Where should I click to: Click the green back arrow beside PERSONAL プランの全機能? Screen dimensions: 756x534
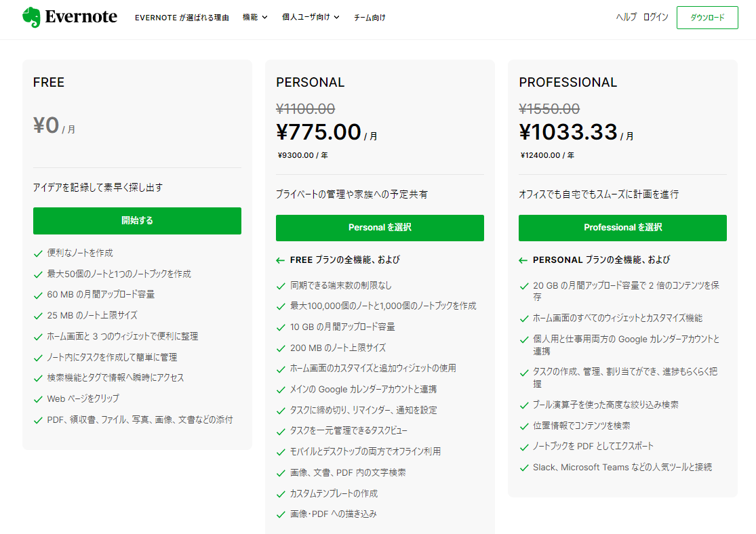click(523, 260)
